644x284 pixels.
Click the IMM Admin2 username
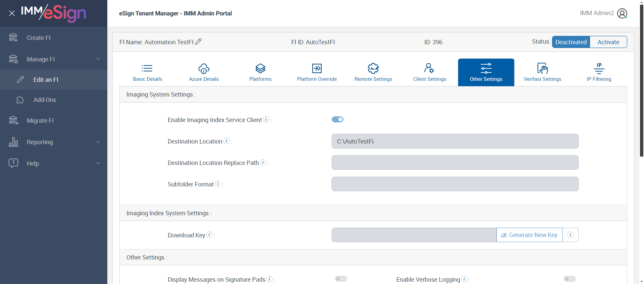click(597, 13)
